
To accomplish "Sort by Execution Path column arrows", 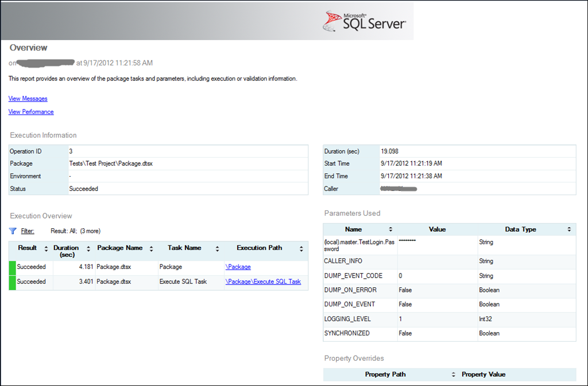I will click(x=301, y=248).
